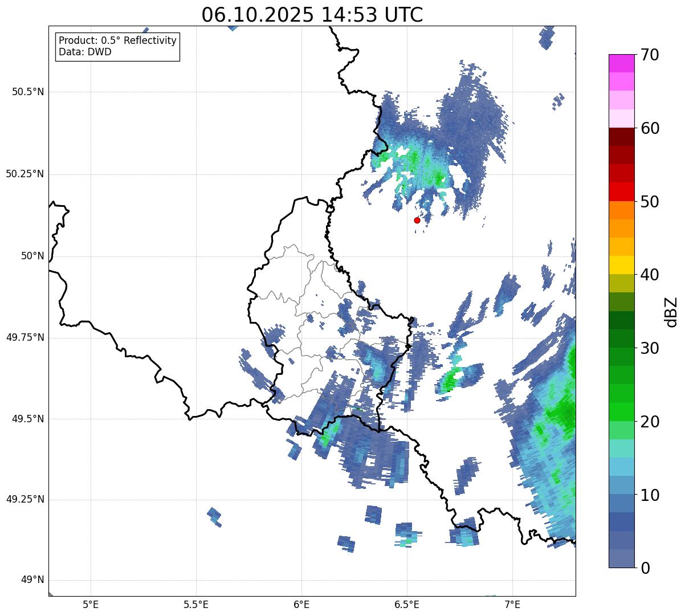Click the 5.5°E longitude label
Image resolution: width=685 pixels, height=616 pixels.
click(x=196, y=604)
